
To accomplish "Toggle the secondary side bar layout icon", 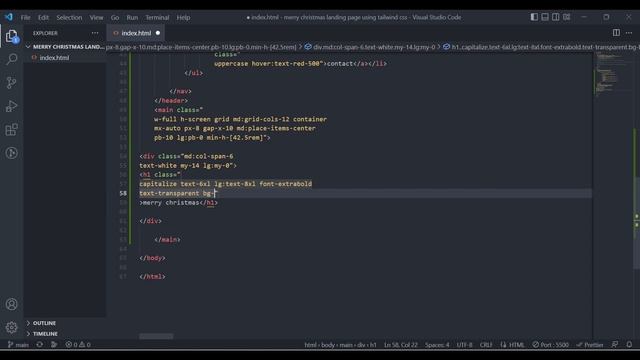I will click(556, 17).
